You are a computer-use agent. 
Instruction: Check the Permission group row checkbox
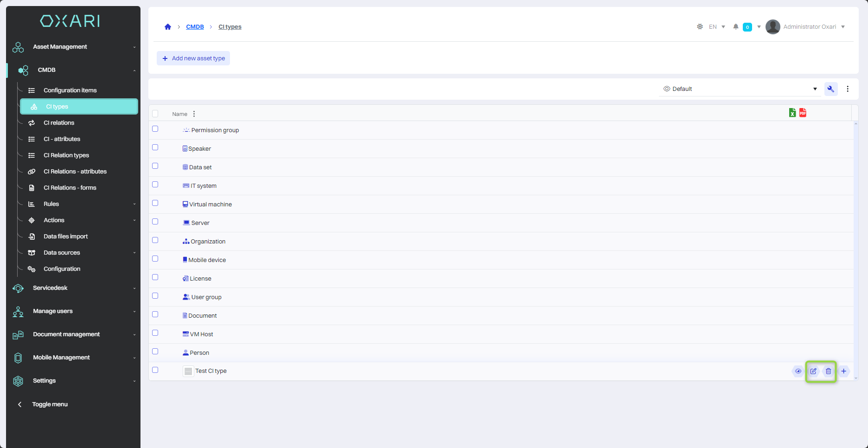pyautogui.click(x=155, y=129)
